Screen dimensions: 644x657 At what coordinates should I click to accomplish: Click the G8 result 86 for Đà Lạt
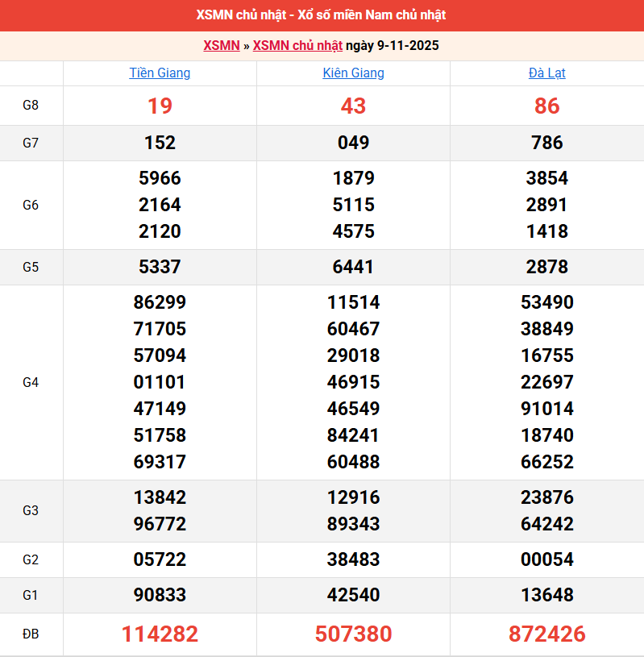(x=546, y=106)
